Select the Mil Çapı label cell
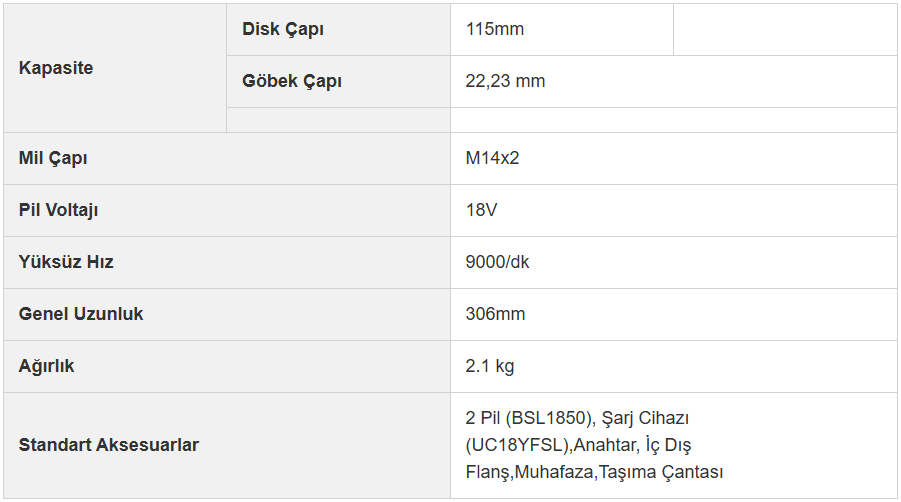Viewport: 901px width, 502px height. 227,159
